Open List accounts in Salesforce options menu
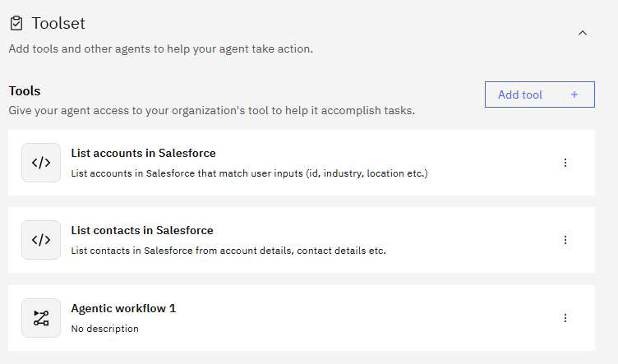The width and height of the screenshot is (618, 364). (x=565, y=163)
